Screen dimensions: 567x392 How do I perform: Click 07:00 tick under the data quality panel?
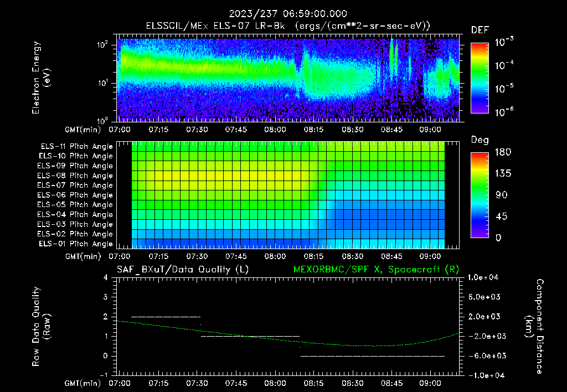120,383
